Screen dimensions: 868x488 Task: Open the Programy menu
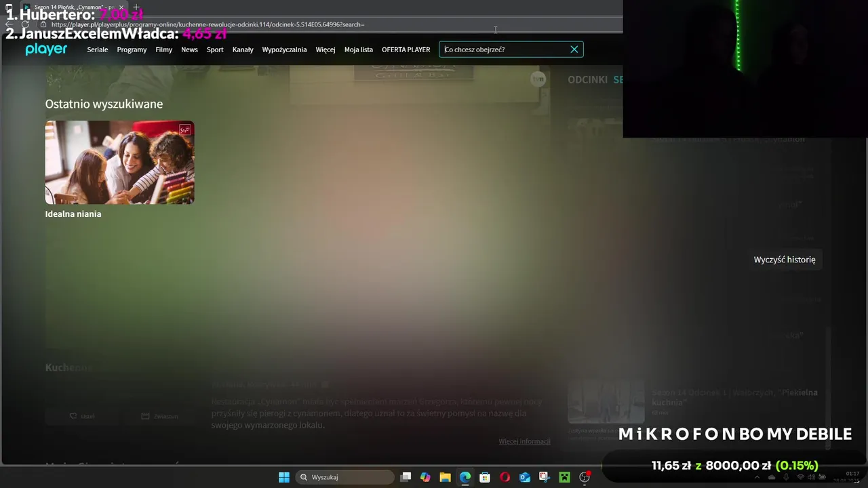tap(132, 49)
